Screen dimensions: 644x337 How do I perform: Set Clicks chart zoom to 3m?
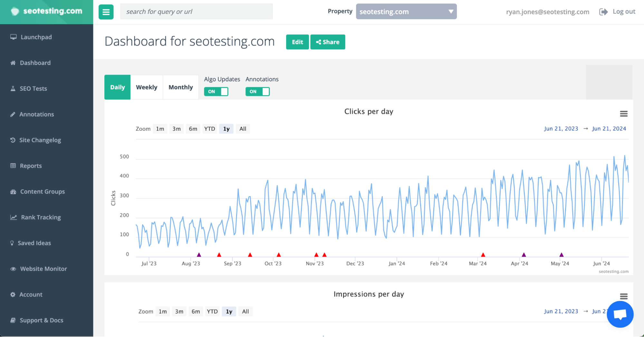click(x=177, y=129)
